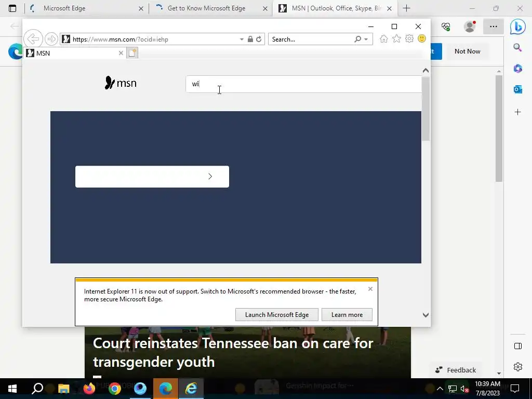
Task: Open the Outlook sidebar icon
Action: point(517,89)
